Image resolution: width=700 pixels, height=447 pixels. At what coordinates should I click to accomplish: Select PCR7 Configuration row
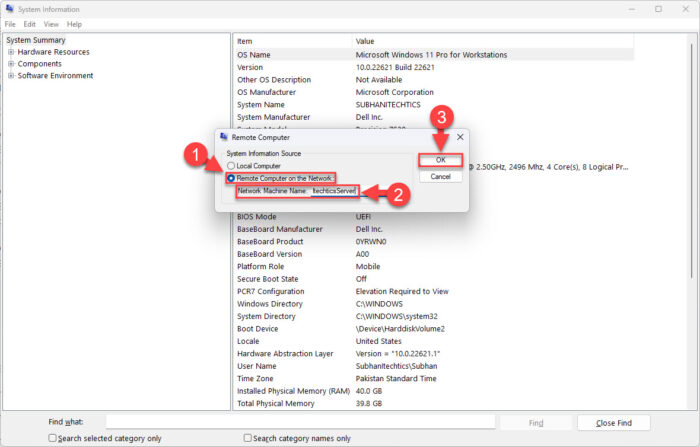tap(434, 292)
